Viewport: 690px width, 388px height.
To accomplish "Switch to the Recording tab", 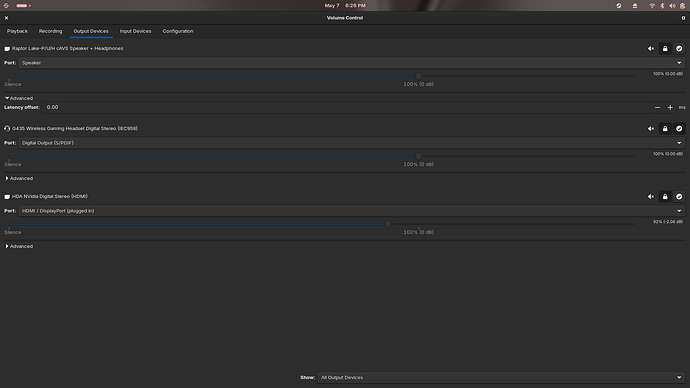I will [x=50, y=31].
